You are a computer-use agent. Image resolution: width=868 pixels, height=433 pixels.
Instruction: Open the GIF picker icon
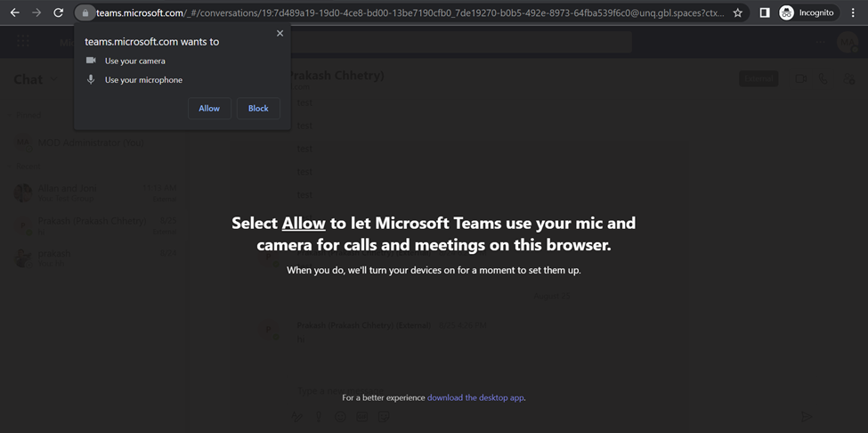click(x=361, y=416)
